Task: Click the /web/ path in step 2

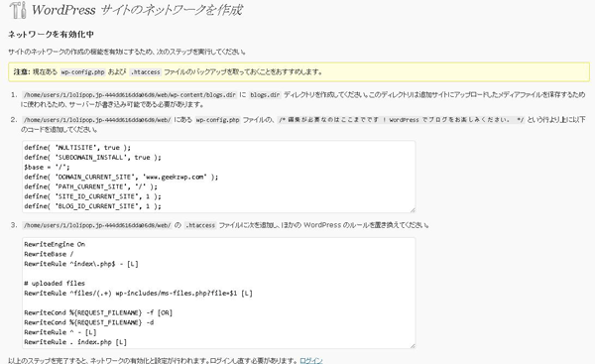Action: (97, 120)
